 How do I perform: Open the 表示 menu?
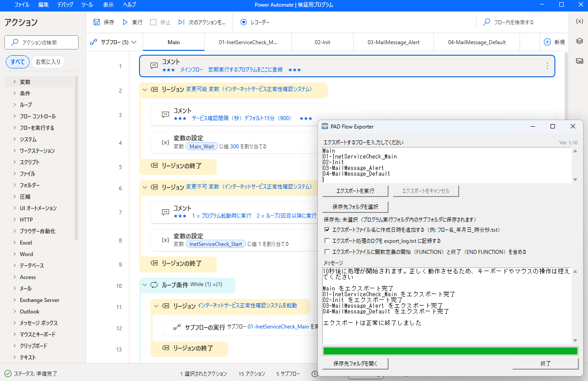coord(108,5)
